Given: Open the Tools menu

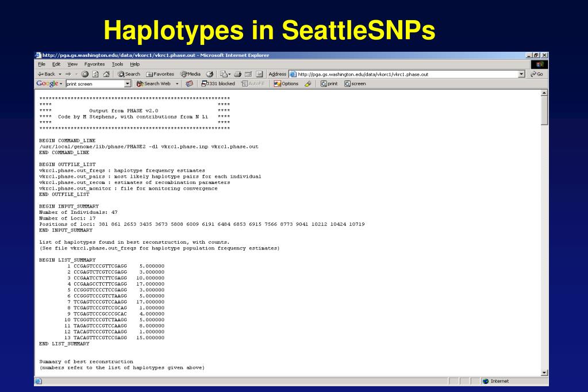Looking at the screenshot, I should [117, 64].
